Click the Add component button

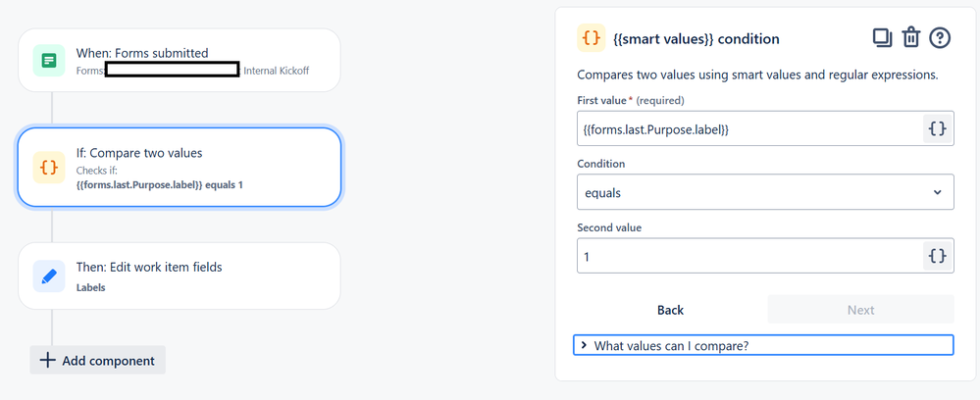[98, 360]
